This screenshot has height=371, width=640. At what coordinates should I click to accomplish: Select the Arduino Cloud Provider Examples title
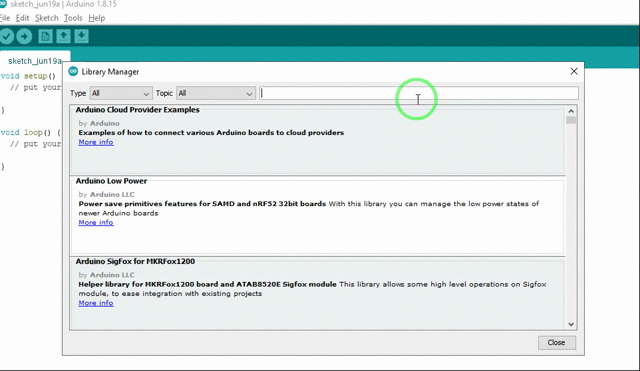138,110
